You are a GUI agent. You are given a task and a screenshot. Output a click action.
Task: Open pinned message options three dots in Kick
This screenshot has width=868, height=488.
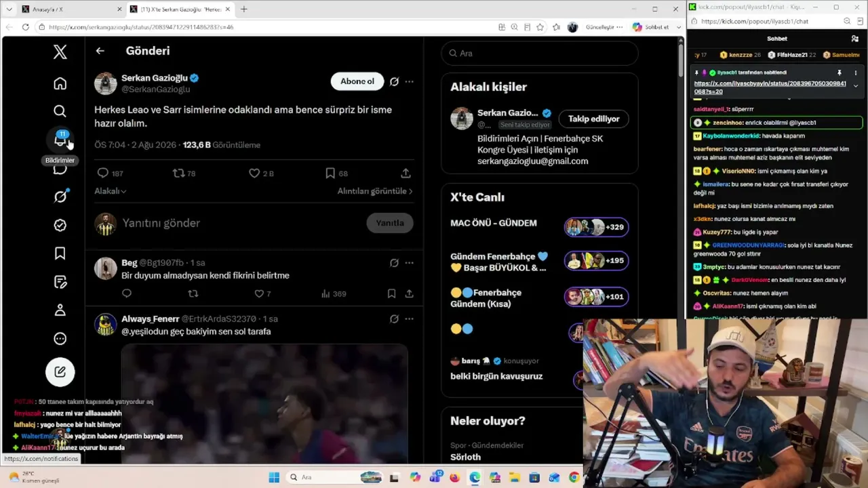coord(855,73)
